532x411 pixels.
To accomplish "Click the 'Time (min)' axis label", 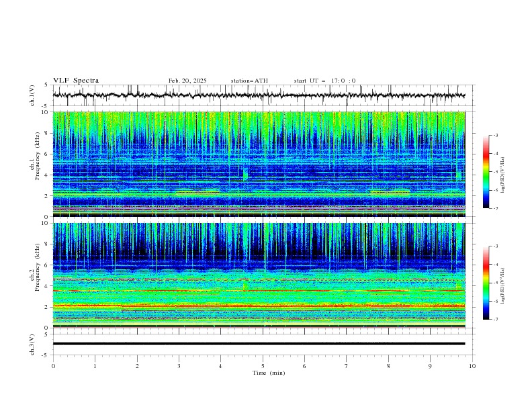I will coord(269,373).
